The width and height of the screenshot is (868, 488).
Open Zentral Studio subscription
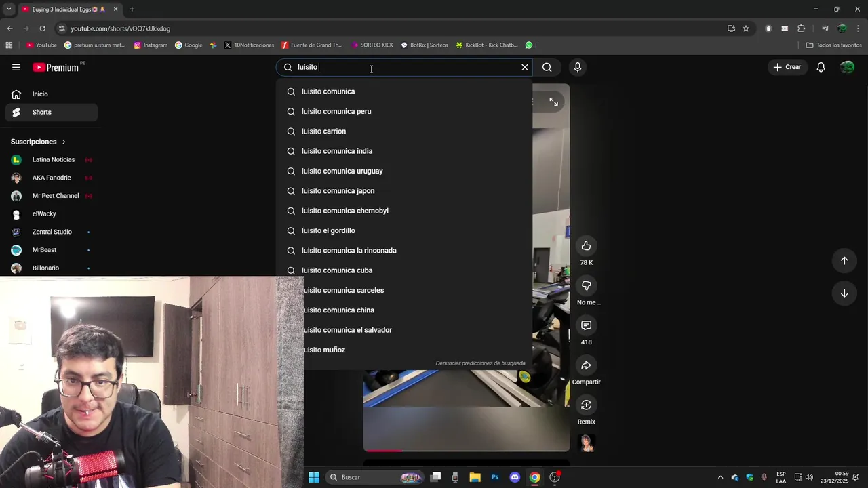click(52, 232)
